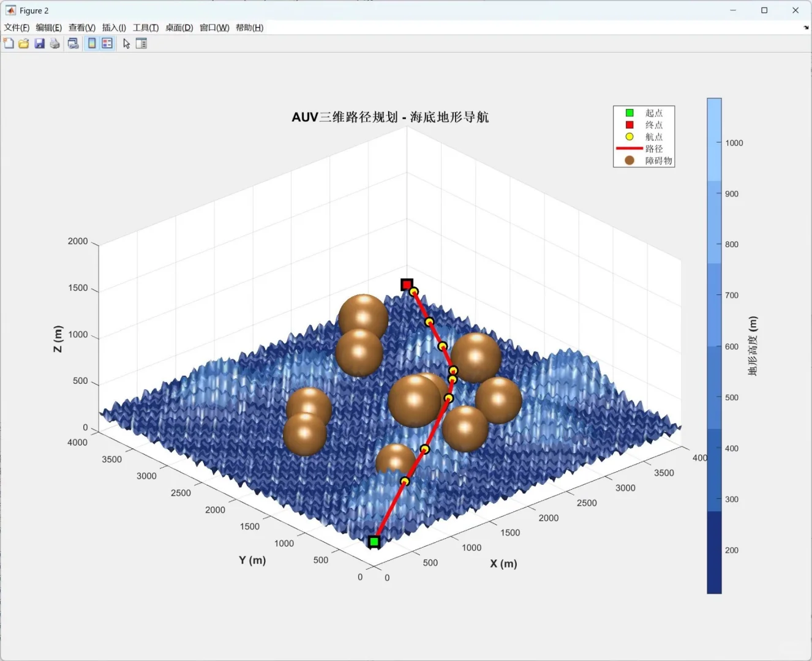Click the green start point marker
This screenshot has width=812, height=661.
374,542
